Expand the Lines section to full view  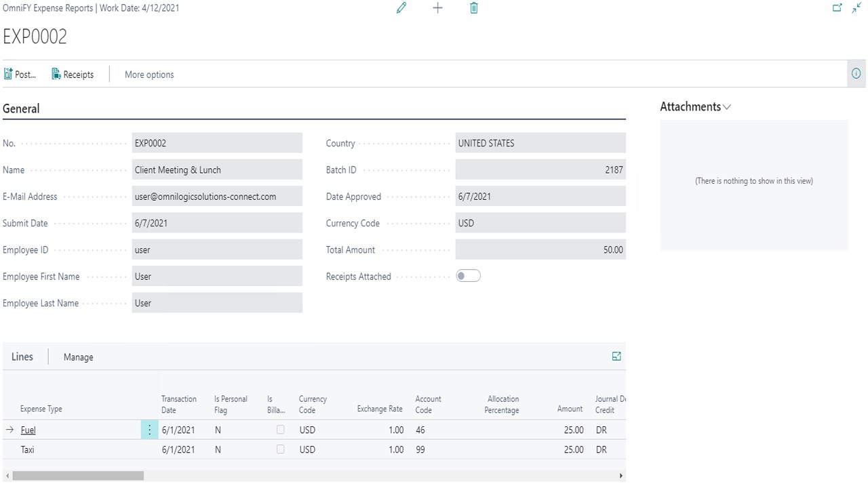[x=616, y=357]
